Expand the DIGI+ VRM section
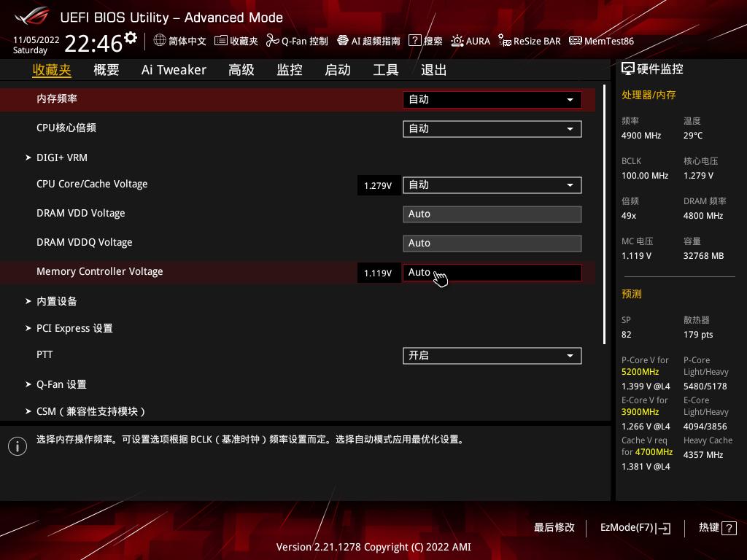747x560 pixels. (x=62, y=157)
